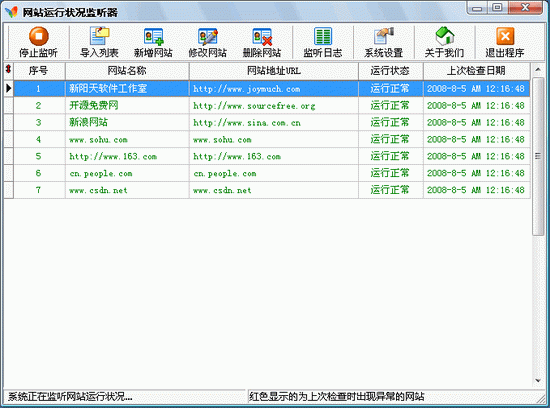
Task: Remove site using 删除网站 icon
Action: (262, 42)
